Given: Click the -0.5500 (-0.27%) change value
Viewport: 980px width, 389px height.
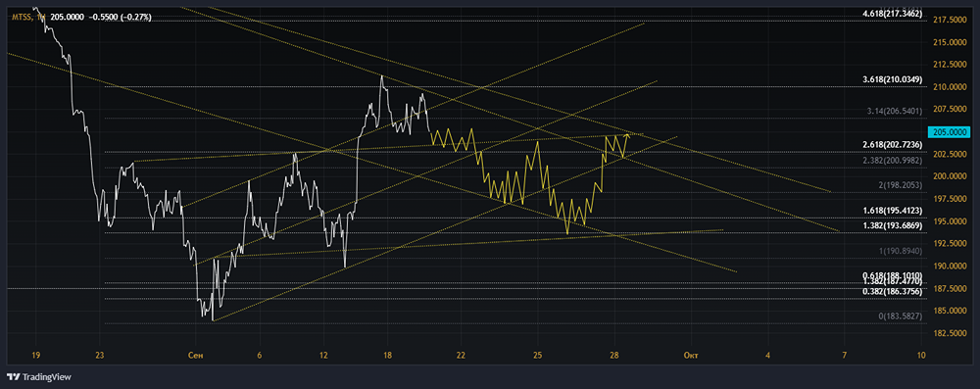Looking at the screenshot, I should click(119, 18).
